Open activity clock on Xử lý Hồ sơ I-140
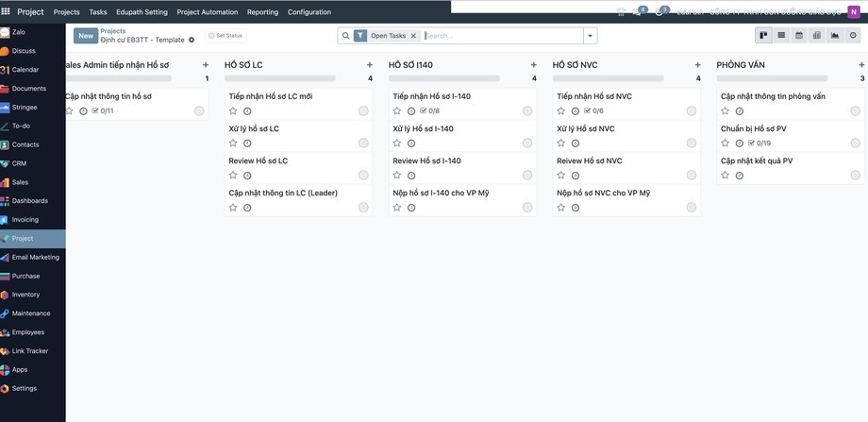868x422 pixels. [x=411, y=143]
